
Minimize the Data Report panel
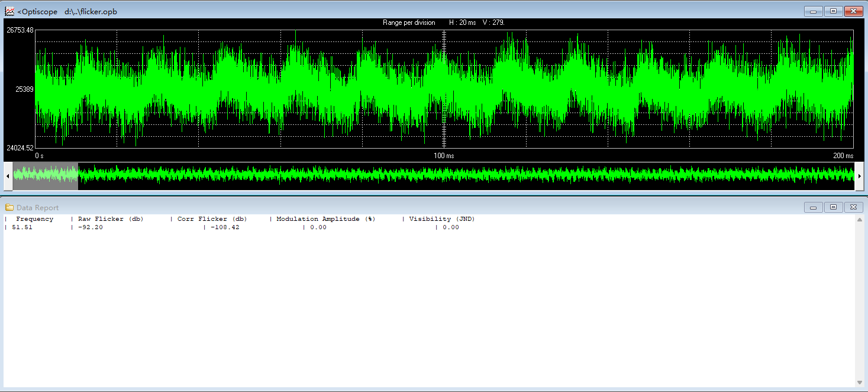coord(814,207)
